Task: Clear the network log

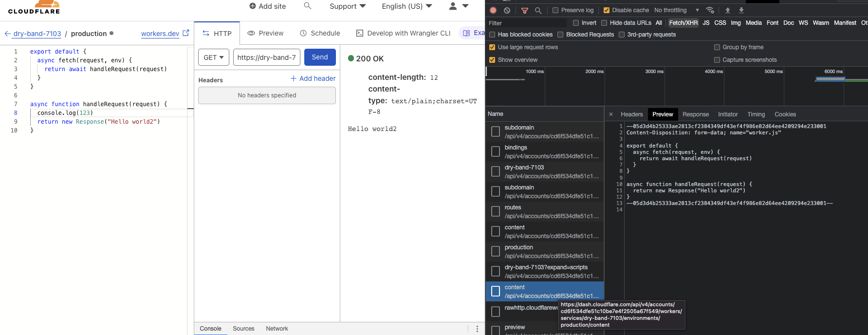Action: (507, 10)
